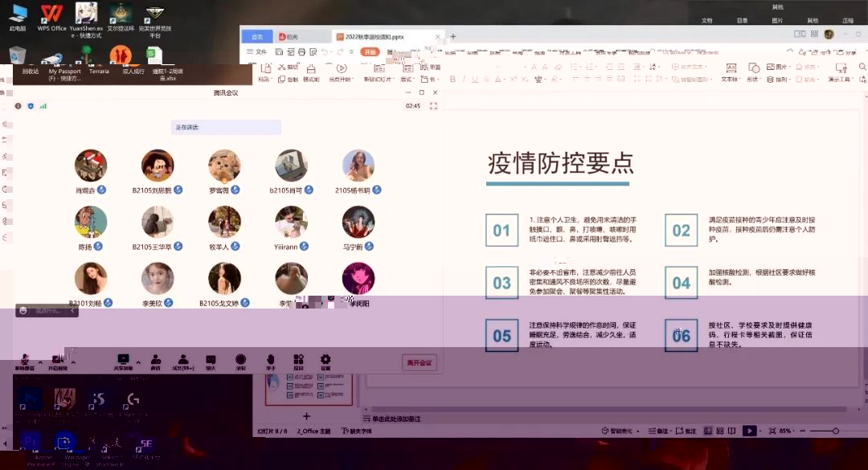Image resolution: width=868 pixels, height=470 pixels.
Task: Select the 开始 ribbon tab
Action: click(369, 51)
